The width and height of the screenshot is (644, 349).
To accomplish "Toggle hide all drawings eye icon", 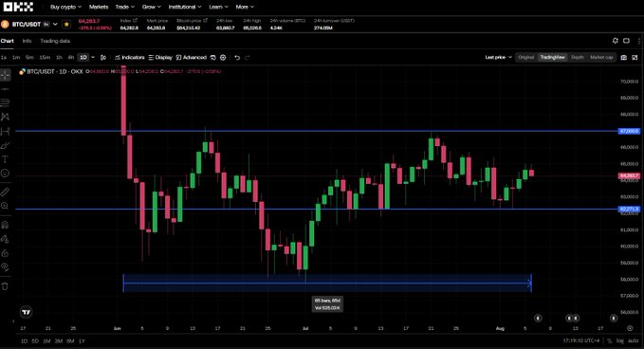I will coord(5,266).
